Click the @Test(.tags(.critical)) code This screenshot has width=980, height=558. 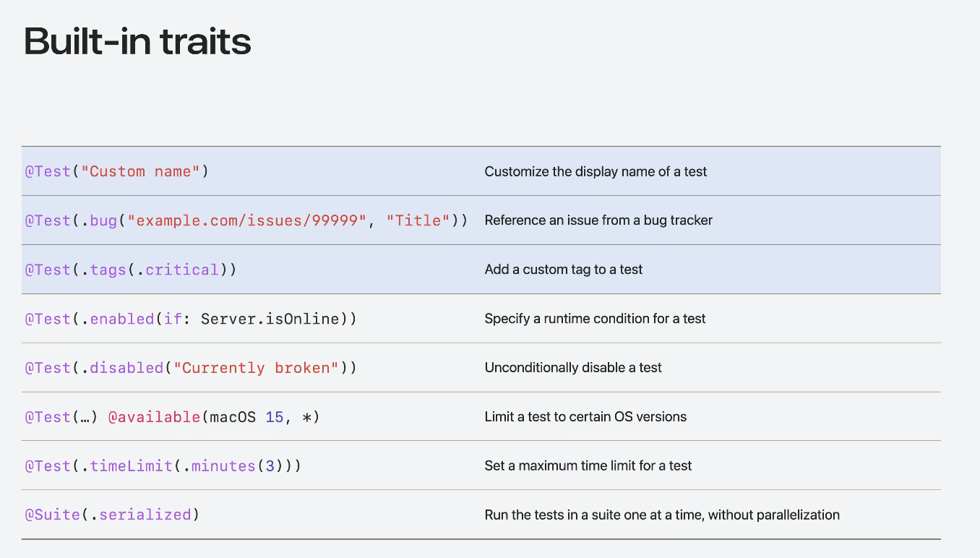[x=131, y=270]
